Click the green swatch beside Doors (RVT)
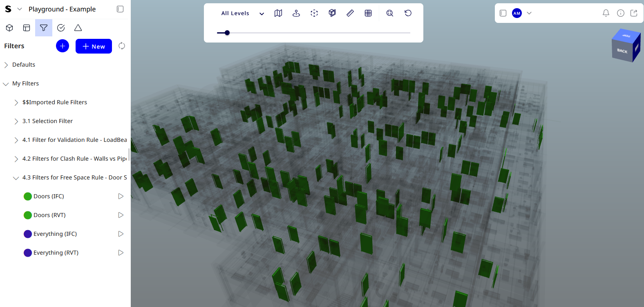 (28, 215)
